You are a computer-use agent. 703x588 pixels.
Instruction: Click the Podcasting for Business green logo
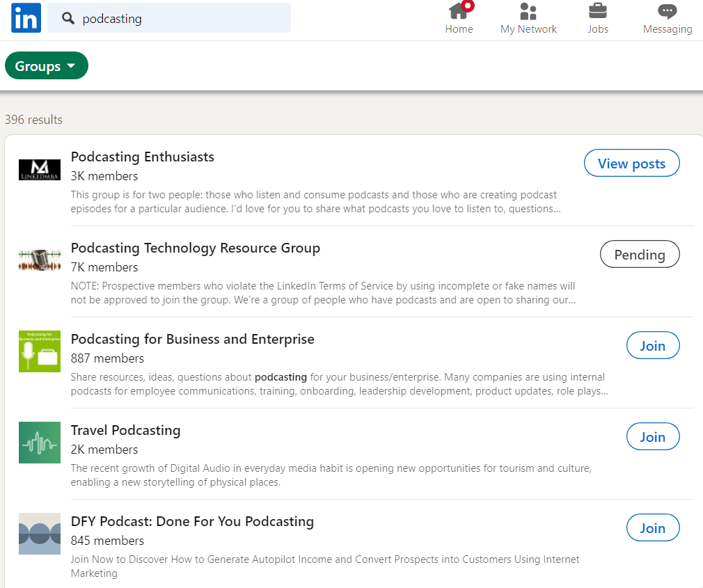click(40, 351)
